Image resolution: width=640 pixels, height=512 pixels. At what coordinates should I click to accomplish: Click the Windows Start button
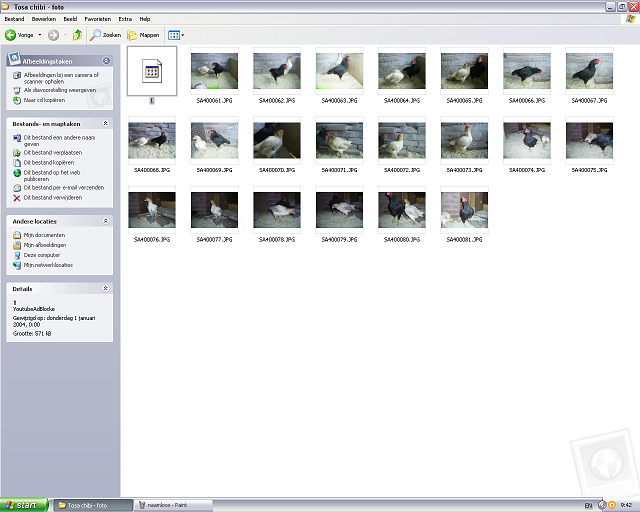pyautogui.click(x=24, y=505)
